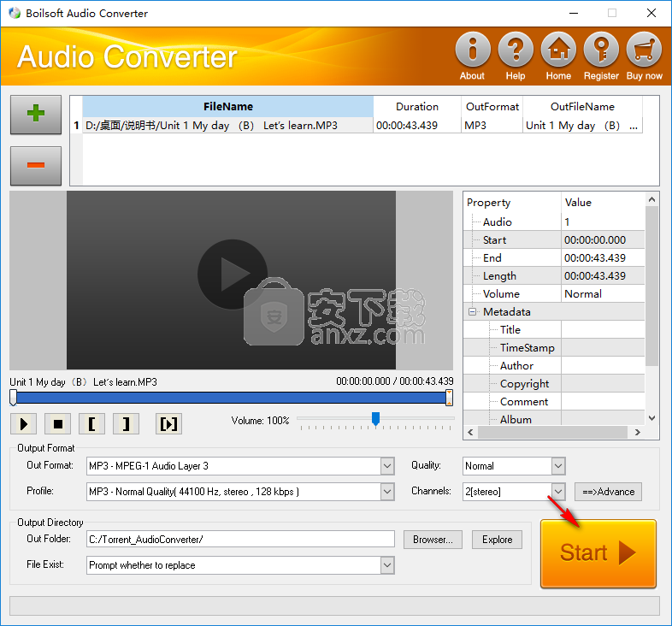Play audio with the play button

[24, 424]
